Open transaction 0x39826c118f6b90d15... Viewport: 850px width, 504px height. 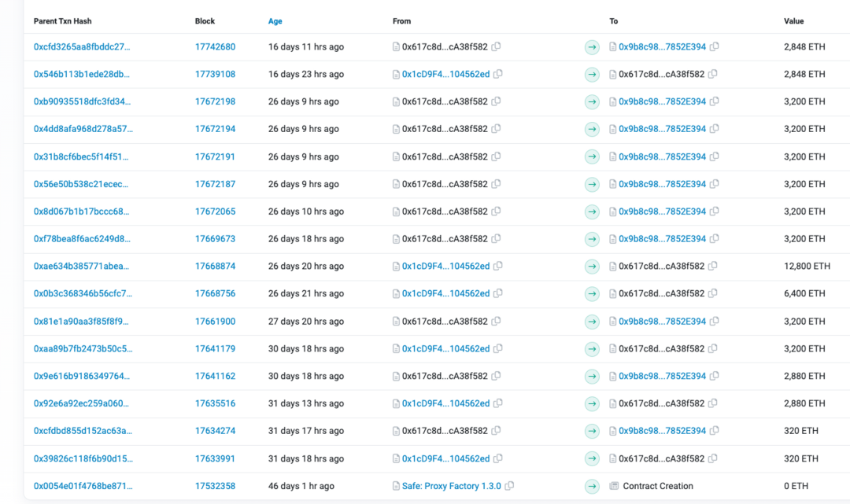tap(83, 458)
